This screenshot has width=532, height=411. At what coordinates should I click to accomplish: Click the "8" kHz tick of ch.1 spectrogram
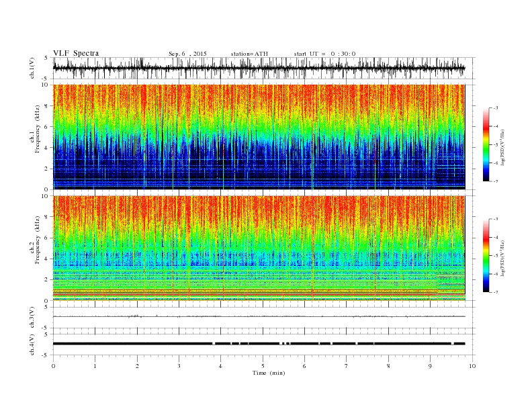tap(47, 106)
